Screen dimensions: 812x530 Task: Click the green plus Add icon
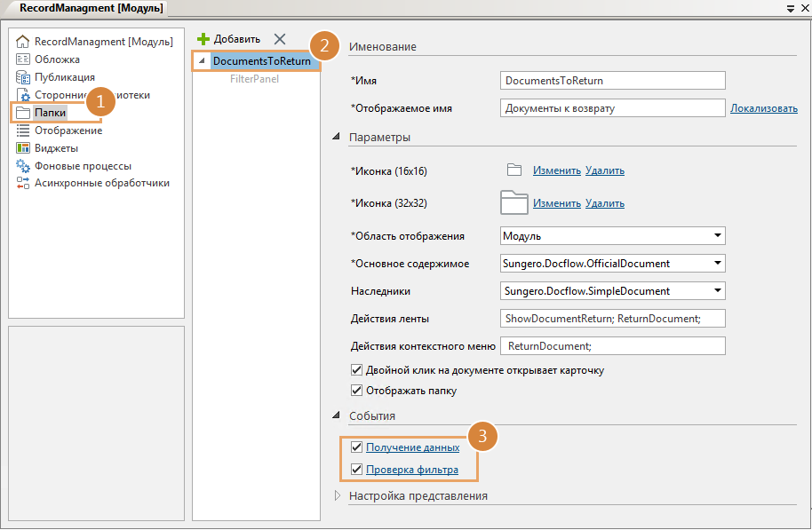pyautogui.click(x=203, y=39)
